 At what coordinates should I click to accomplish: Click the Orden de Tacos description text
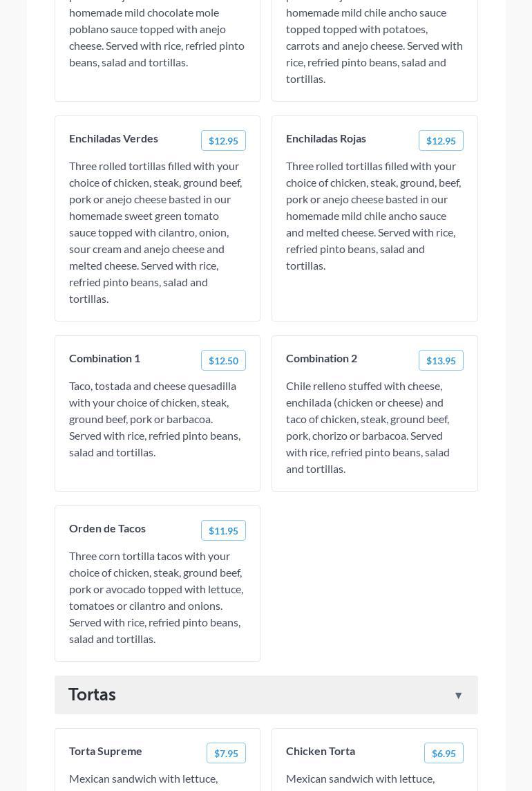coord(157,597)
